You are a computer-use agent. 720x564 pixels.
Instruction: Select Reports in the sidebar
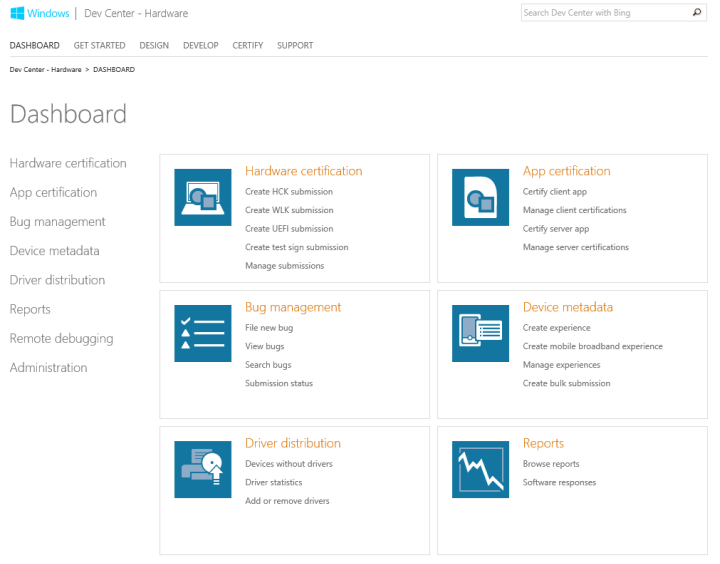tap(30, 310)
